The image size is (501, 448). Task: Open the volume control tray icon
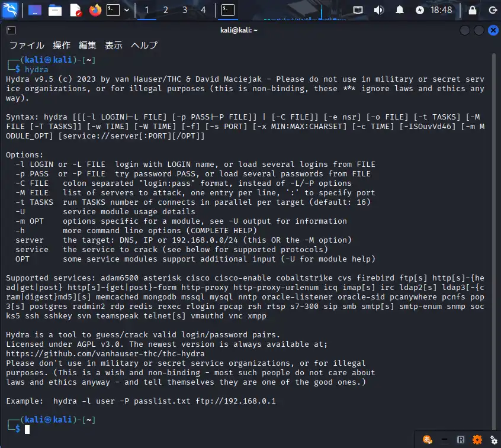[x=378, y=10]
